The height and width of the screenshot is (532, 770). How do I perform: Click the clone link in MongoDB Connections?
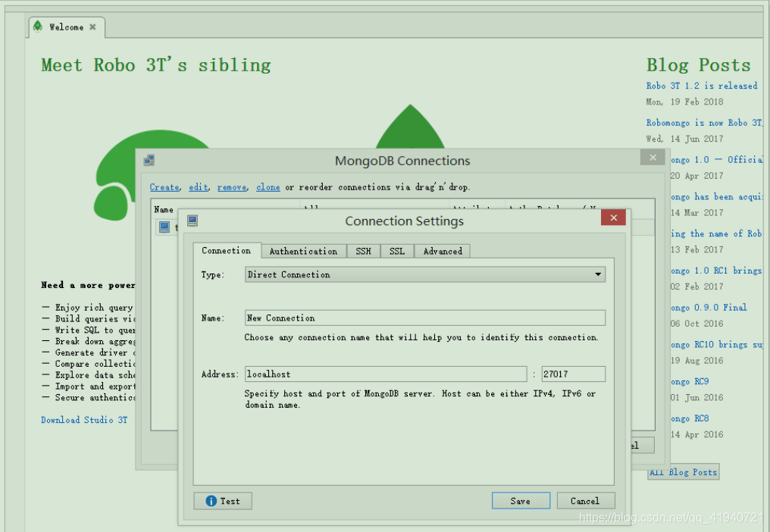coord(268,187)
